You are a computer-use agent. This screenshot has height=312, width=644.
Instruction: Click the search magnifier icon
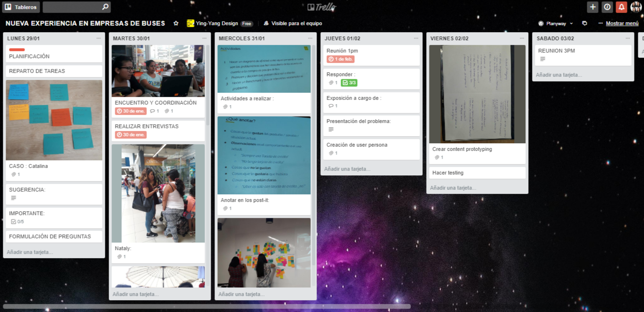pos(105,7)
